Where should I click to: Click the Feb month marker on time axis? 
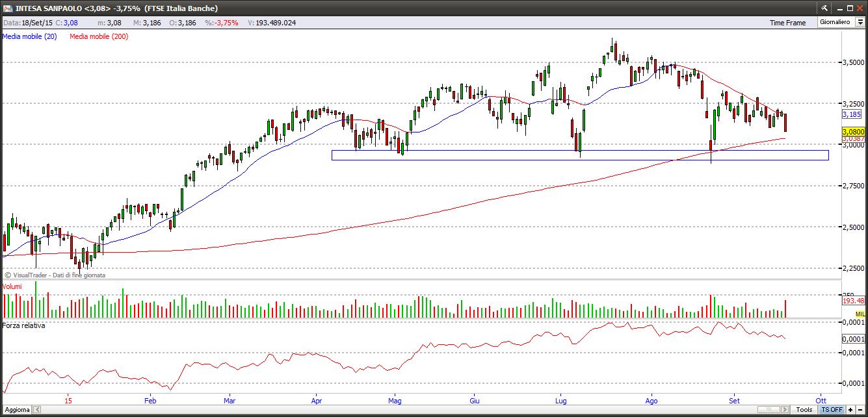coord(150,400)
